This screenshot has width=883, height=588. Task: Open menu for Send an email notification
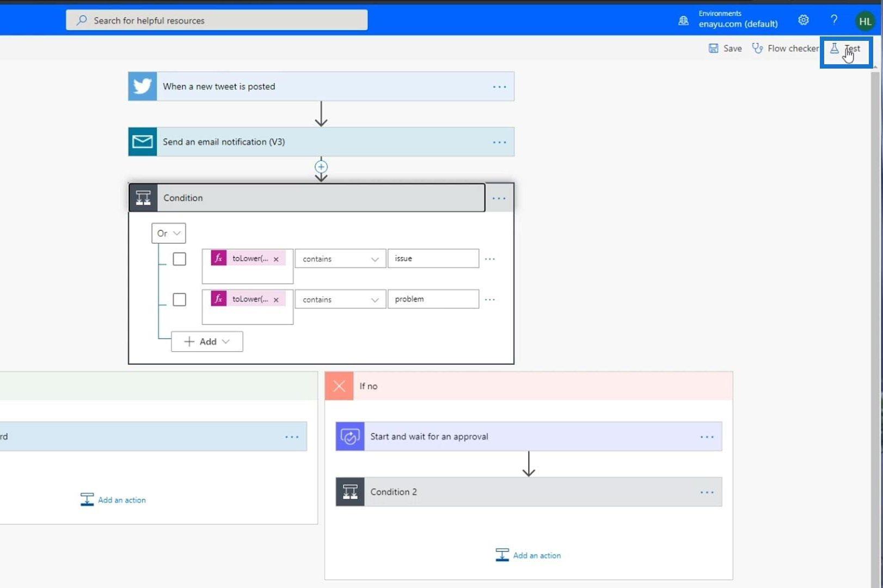[x=499, y=143]
